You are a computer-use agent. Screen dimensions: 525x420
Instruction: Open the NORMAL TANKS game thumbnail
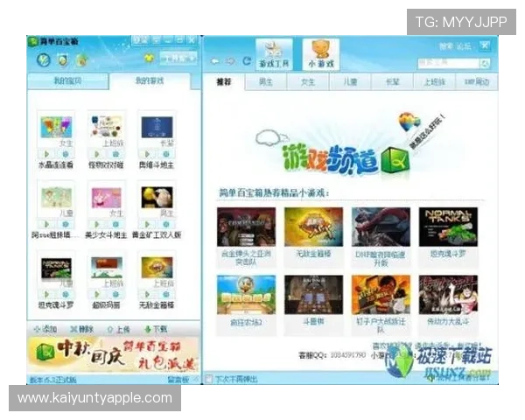[448, 227]
